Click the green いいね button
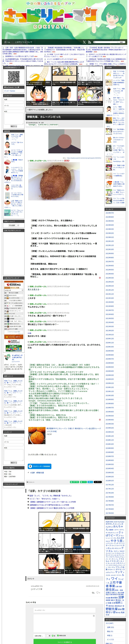This screenshot has width=129, height=644. tap(83, 482)
